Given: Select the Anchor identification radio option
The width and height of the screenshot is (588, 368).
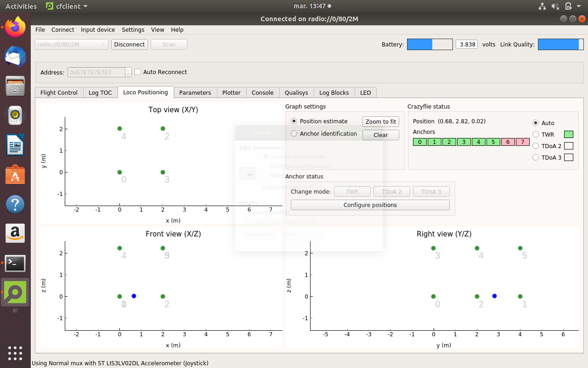Looking at the screenshot, I should tap(294, 134).
